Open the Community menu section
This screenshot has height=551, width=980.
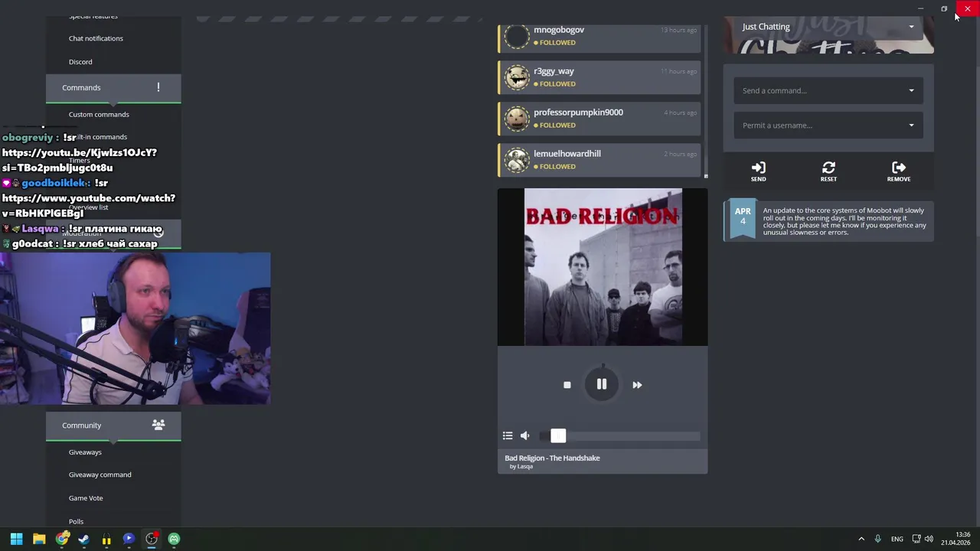pyautogui.click(x=113, y=425)
